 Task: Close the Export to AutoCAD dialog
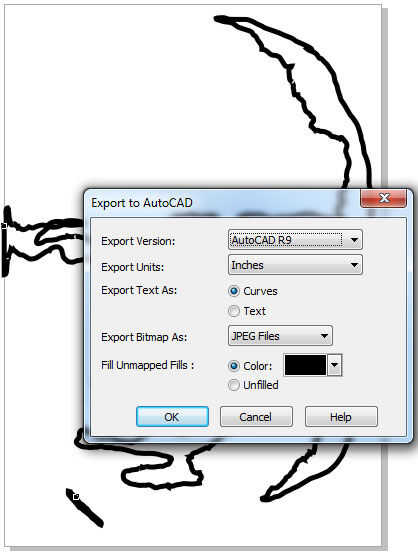pos(383,198)
